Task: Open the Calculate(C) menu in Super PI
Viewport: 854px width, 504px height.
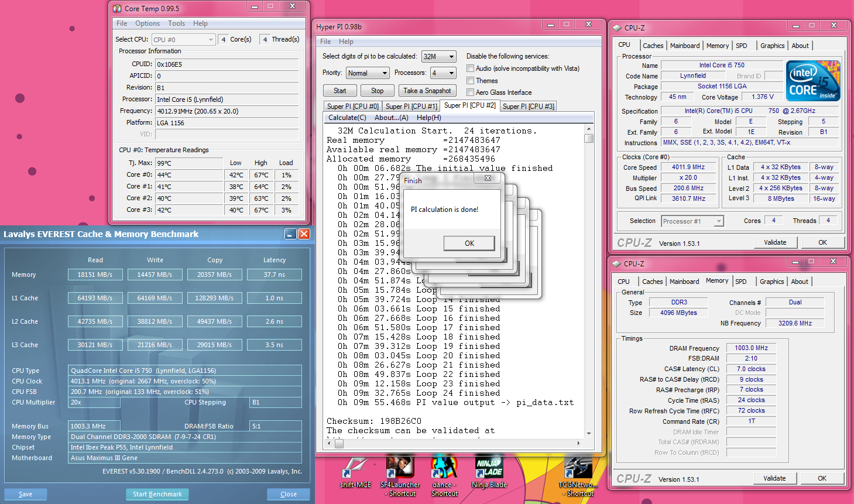Action: point(347,118)
